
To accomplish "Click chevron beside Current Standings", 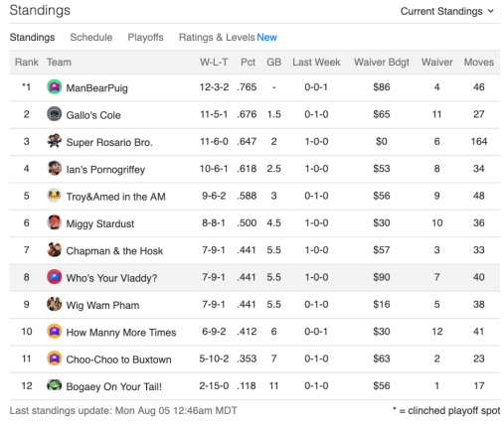I will coord(491,11).
